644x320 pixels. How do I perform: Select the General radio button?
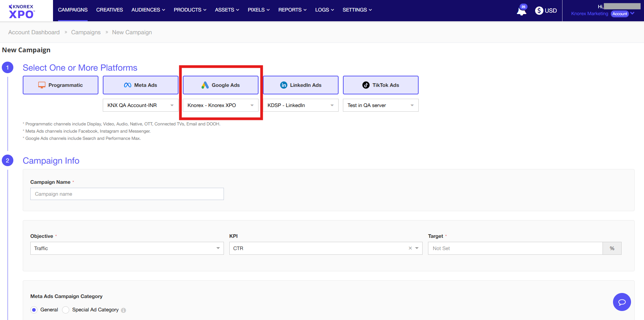pos(34,310)
